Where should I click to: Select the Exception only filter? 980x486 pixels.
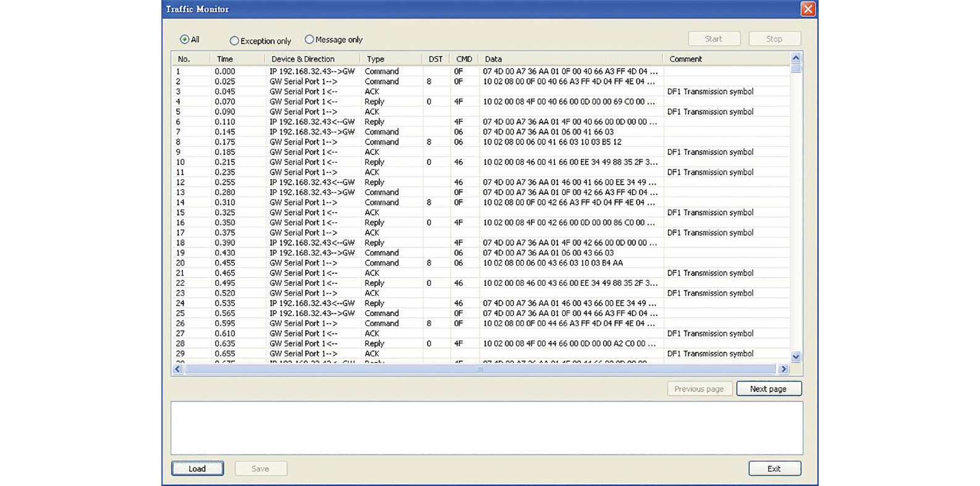[234, 41]
